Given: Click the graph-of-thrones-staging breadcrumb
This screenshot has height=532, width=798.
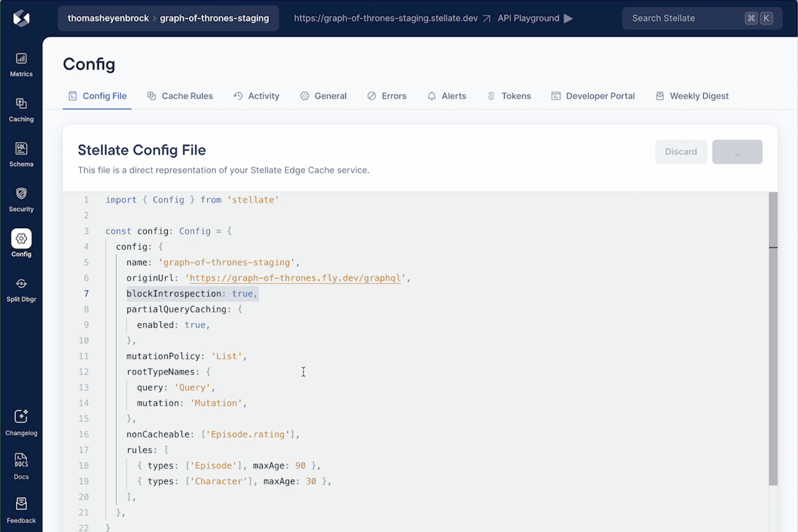Looking at the screenshot, I should pos(214,18).
